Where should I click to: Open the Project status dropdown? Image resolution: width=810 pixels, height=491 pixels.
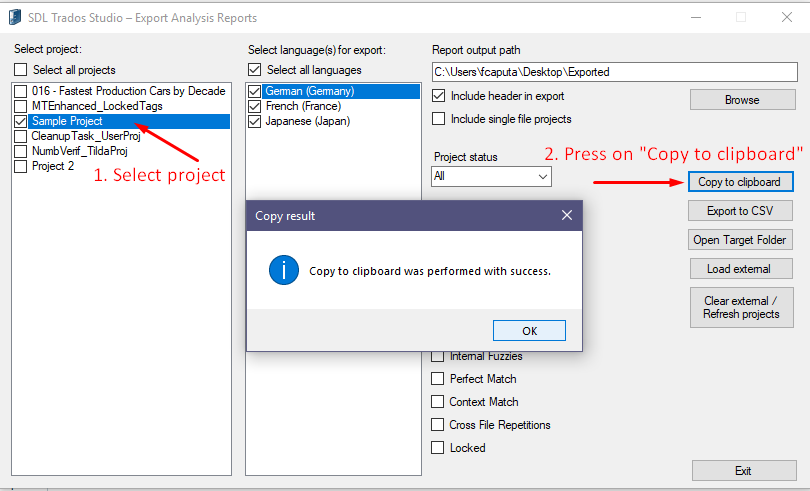491,176
